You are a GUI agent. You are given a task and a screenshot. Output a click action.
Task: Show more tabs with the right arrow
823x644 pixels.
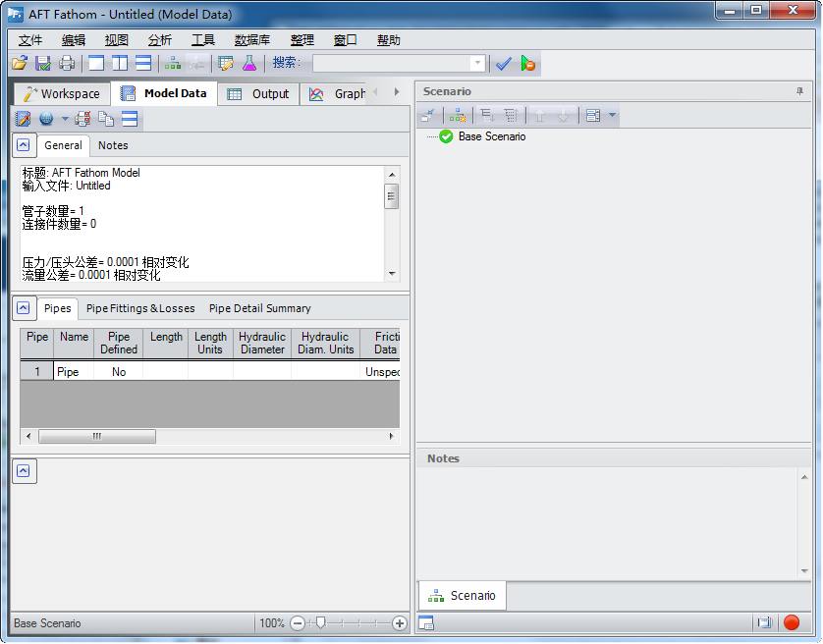click(x=397, y=92)
